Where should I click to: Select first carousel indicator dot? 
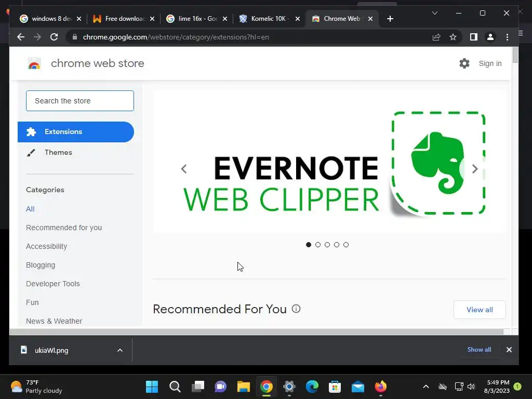pyautogui.click(x=309, y=245)
